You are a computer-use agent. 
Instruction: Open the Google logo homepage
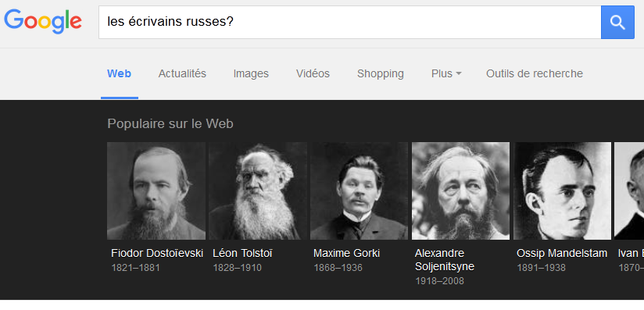pyautogui.click(x=43, y=21)
